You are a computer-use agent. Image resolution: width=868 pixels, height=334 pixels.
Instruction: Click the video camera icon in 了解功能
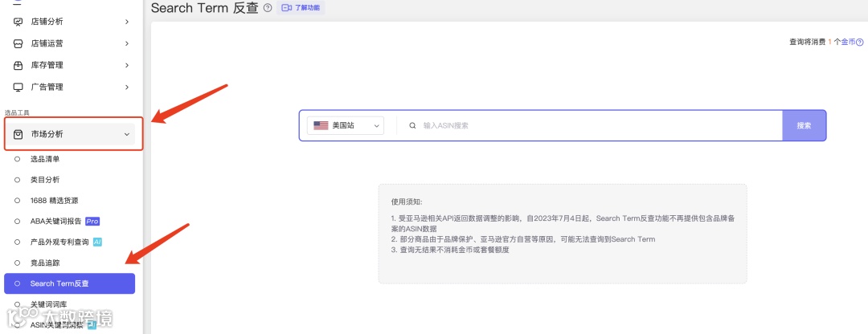(x=286, y=8)
